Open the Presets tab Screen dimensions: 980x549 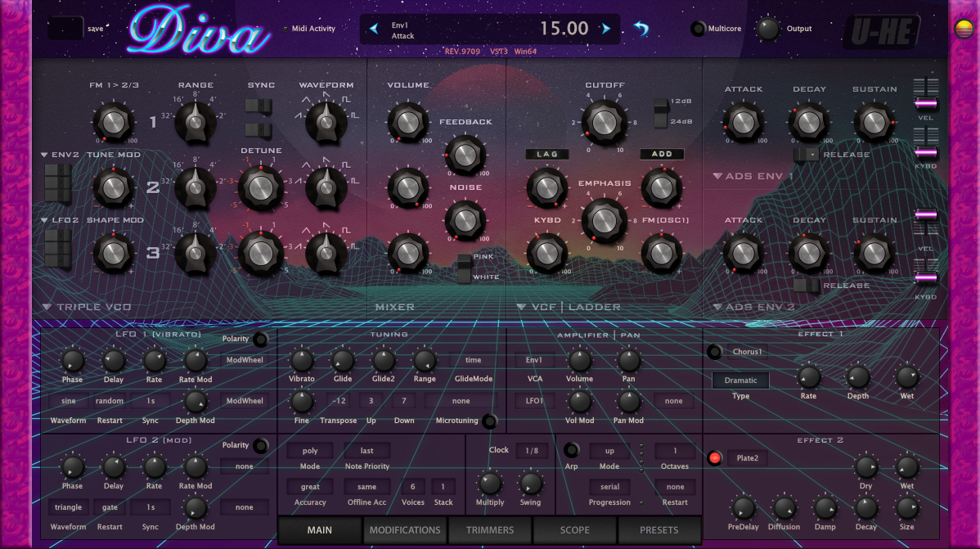659,529
